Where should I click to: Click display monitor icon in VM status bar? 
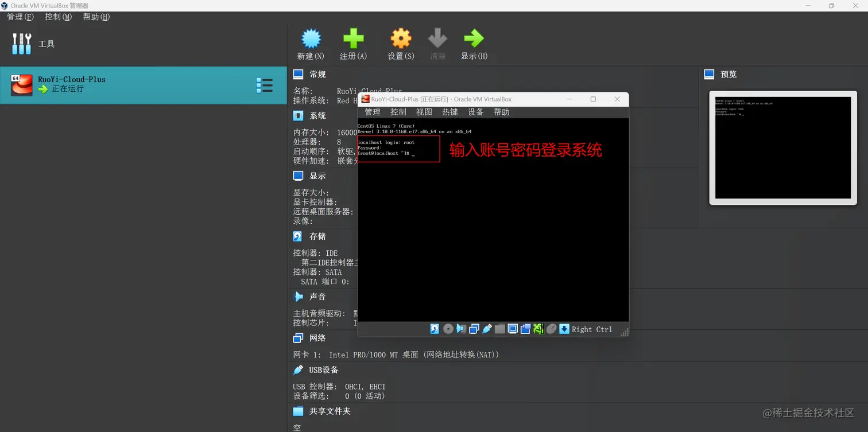513,329
